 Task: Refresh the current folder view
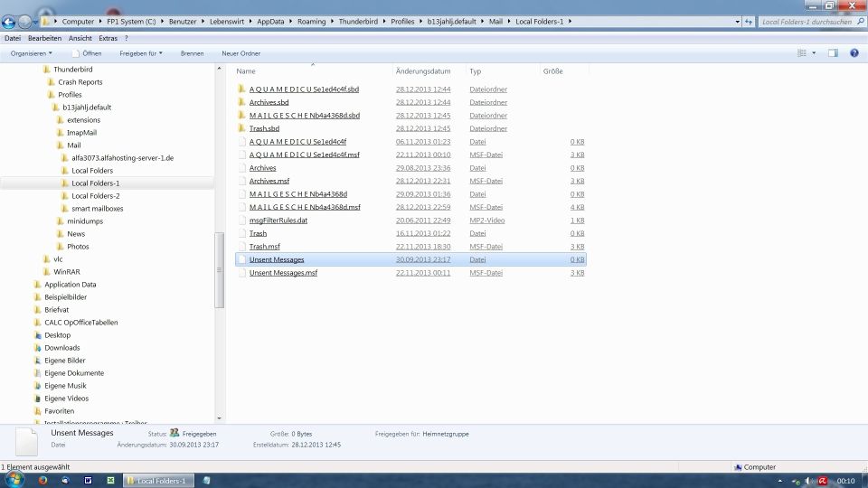[x=749, y=22]
